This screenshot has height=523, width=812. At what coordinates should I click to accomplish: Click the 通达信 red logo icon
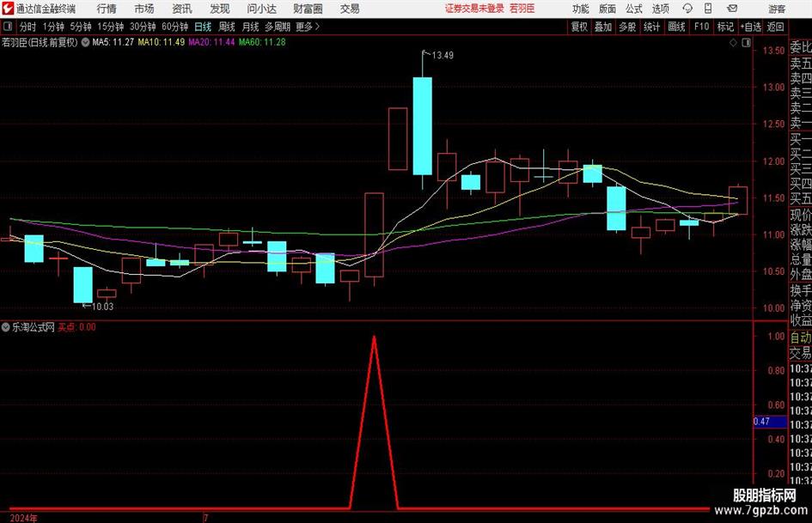[x=8, y=9]
